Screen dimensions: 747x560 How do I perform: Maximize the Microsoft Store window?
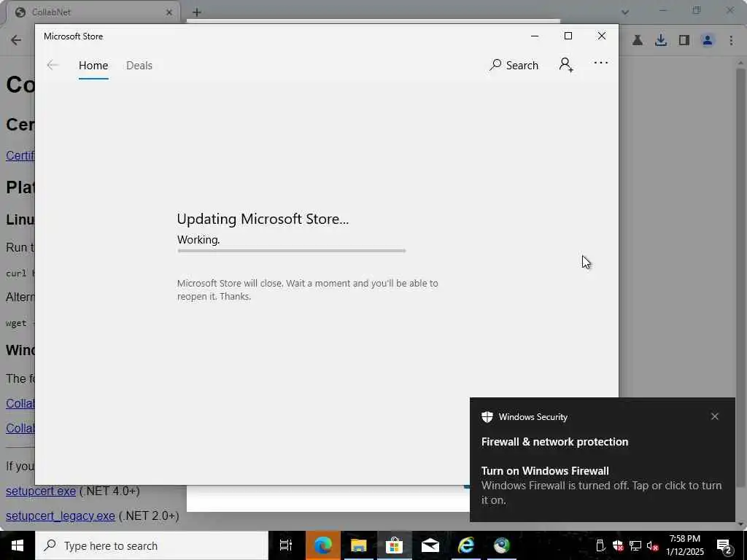pyautogui.click(x=568, y=36)
